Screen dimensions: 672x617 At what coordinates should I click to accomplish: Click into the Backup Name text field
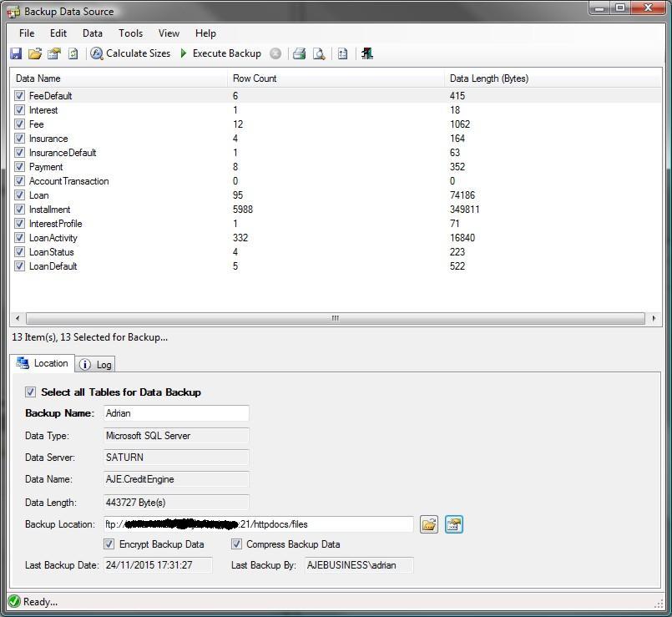click(x=175, y=413)
